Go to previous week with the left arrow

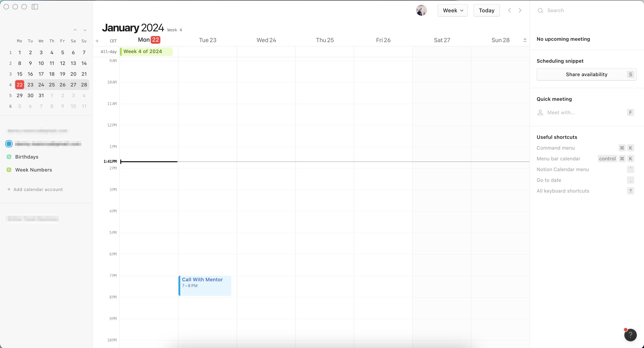tap(509, 10)
